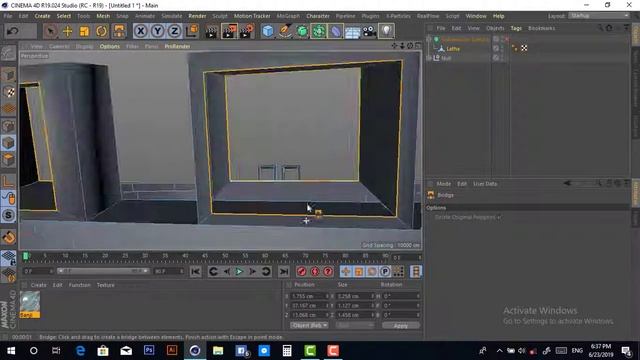Click timeline start frame marker
Image resolution: width=640 pixels, height=360 pixels.
[x=25, y=256]
